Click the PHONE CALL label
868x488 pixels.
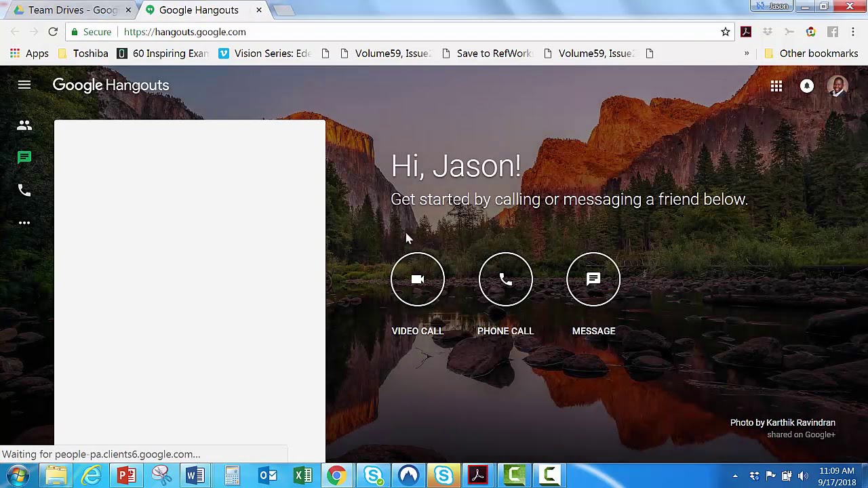(x=505, y=331)
